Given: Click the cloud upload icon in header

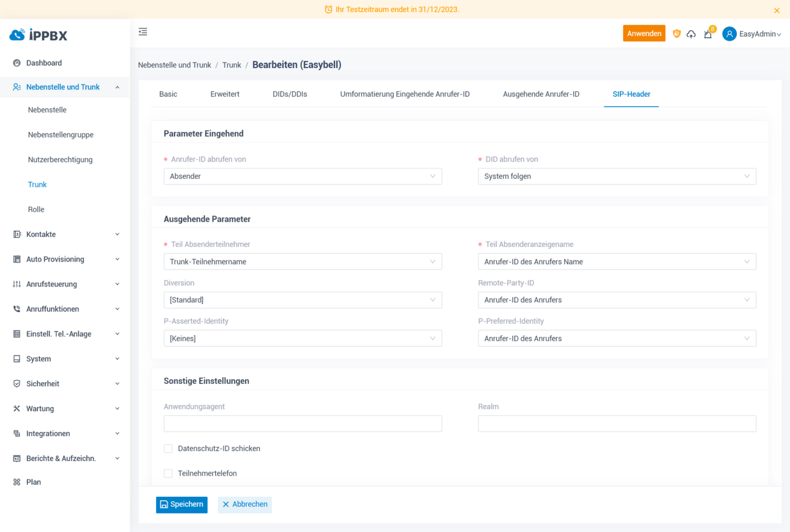Looking at the screenshot, I should [x=691, y=34].
